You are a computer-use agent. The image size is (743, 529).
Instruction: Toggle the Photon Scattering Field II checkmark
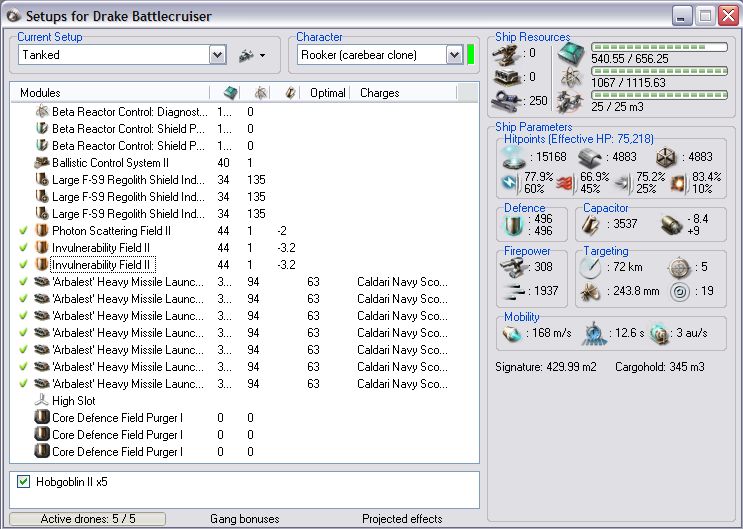click(x=24, y=230)
